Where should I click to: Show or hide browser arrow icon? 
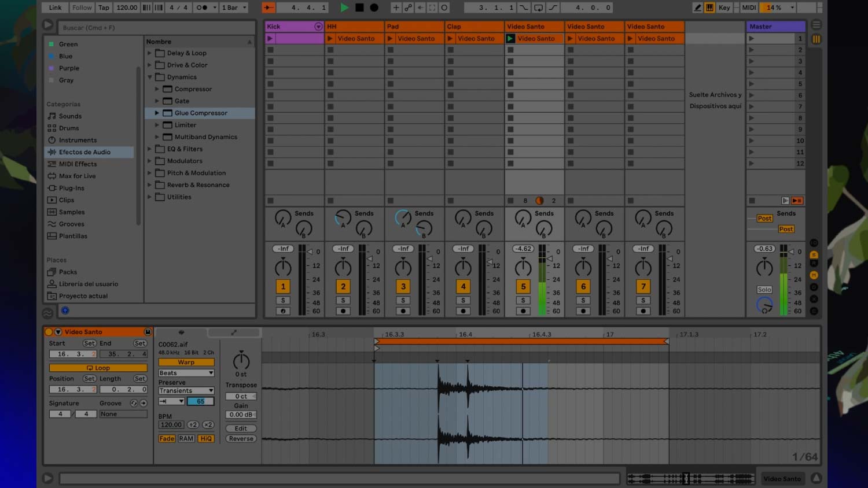coord(48,25)
